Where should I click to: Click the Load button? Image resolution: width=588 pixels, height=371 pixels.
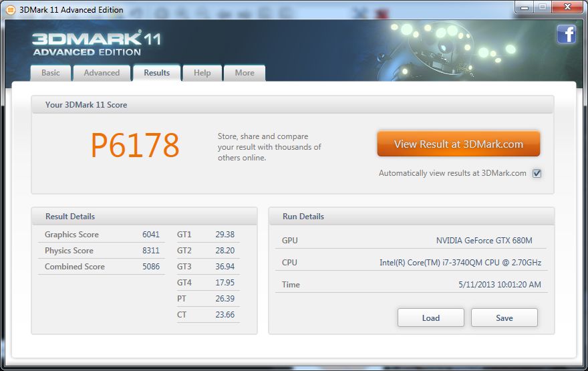[x=431, y=318]
